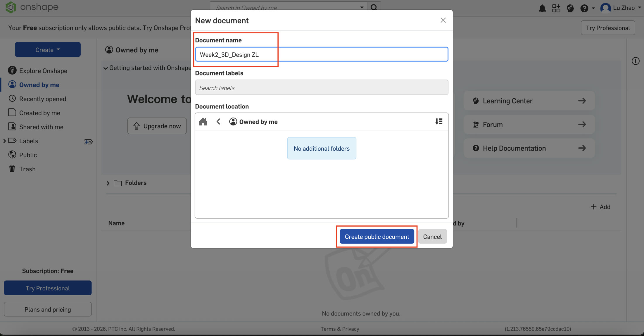
Task: Open the details info panel icon
Action: tap(635, 61)
